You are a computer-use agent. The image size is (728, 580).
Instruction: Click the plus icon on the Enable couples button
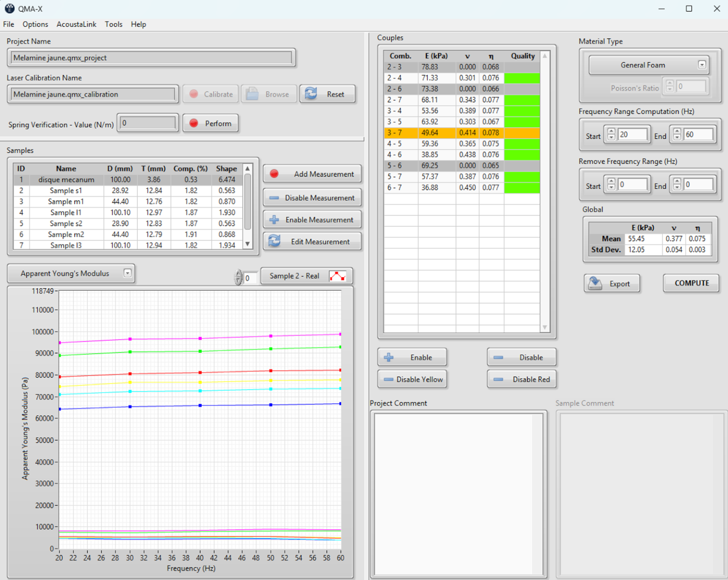[x=389, y=357]
